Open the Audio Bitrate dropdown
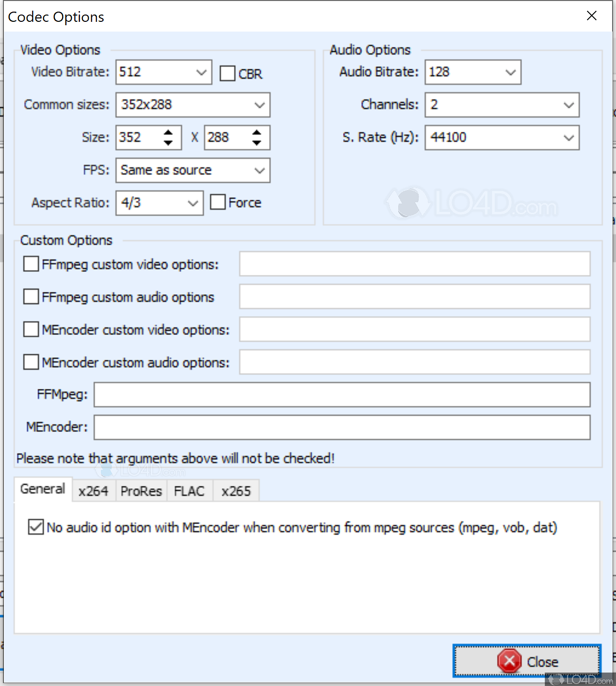The width and height of the screenshot is (616, 686). (511, 72)
